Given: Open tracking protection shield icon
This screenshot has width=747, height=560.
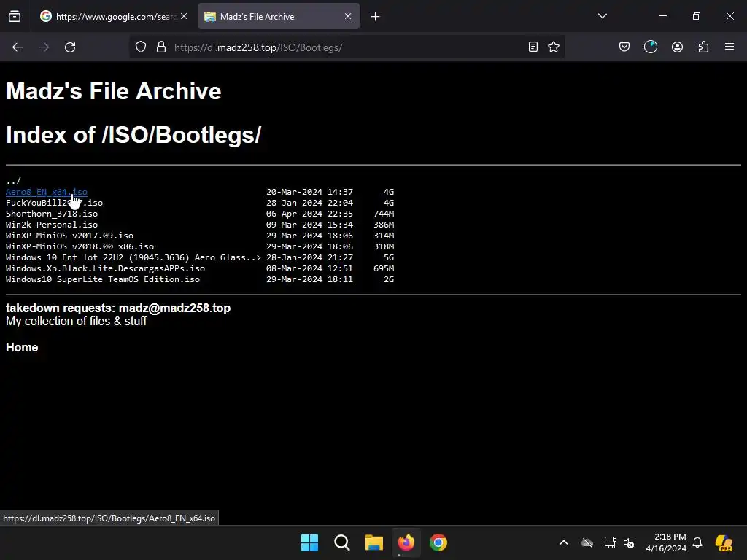Looking at the screenshot, I should click(141, 47).
